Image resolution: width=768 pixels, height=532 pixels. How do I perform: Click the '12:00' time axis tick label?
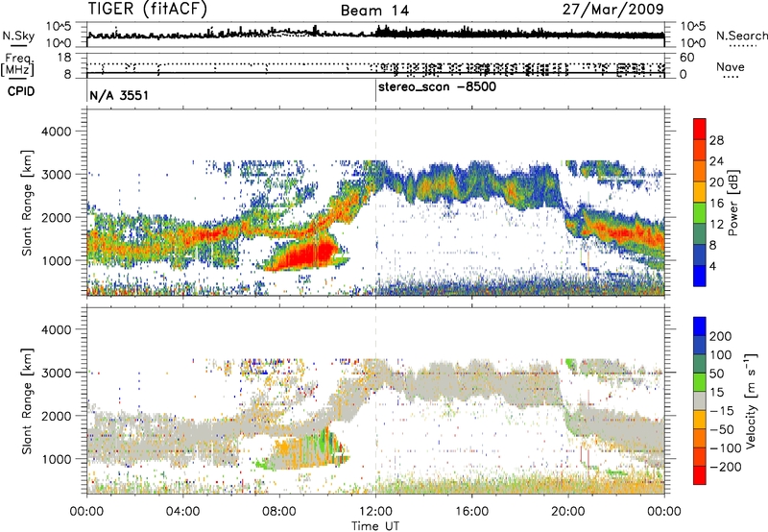pyautogui.click(x=375, y=511)
